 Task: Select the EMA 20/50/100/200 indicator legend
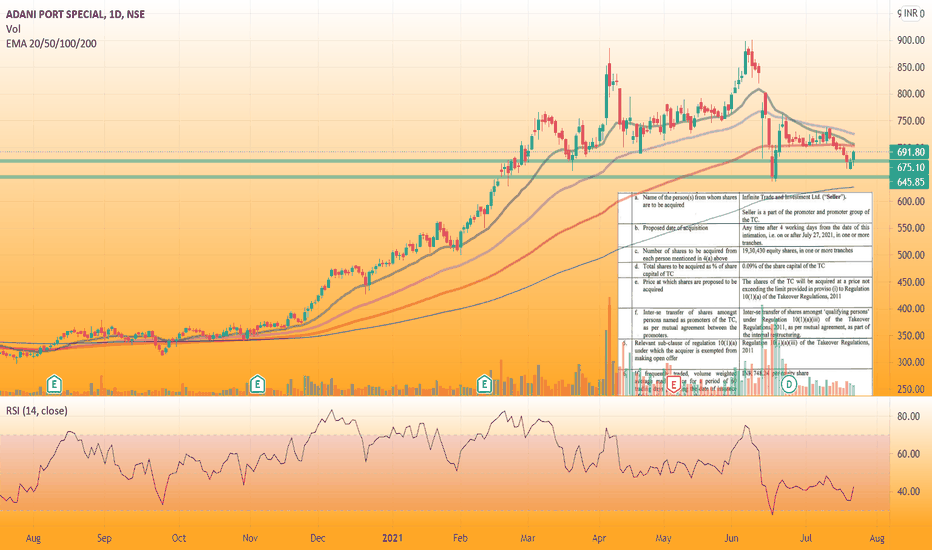[51, 43]
